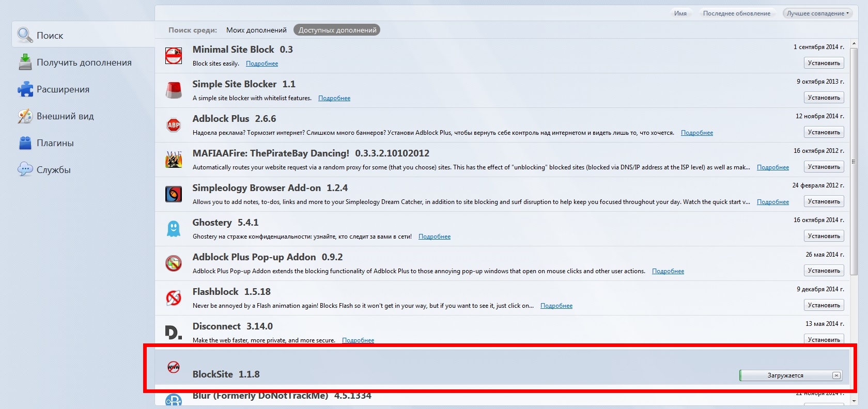Click the Flashblock icon

174,298
